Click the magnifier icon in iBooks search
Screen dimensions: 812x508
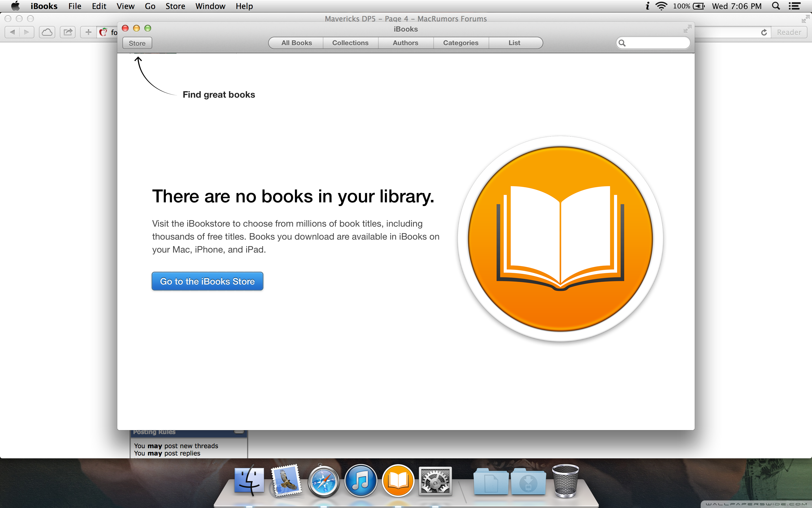click(622, 43)
